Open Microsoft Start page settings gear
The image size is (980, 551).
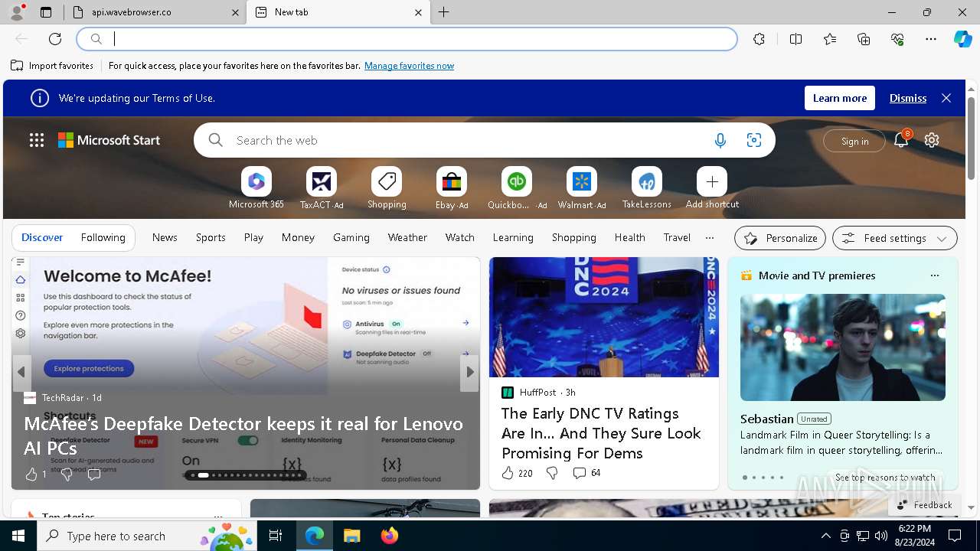(x=932, y=140)
